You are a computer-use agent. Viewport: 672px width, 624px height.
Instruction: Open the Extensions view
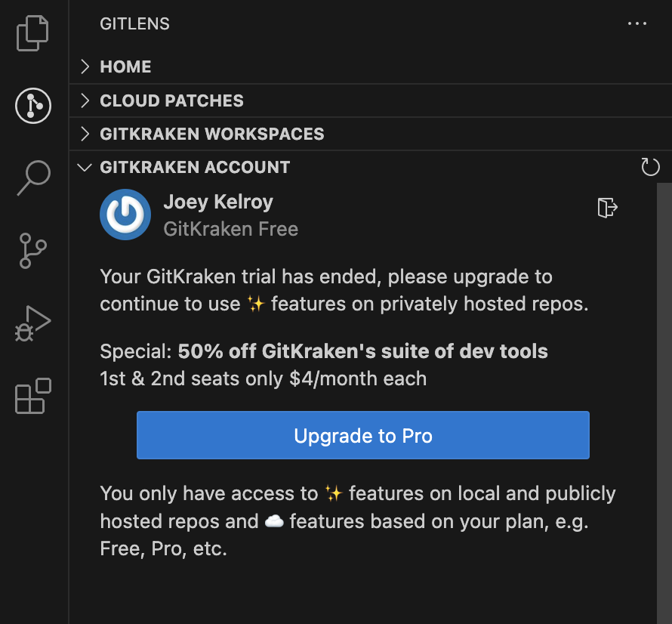[x=32, y=397]
